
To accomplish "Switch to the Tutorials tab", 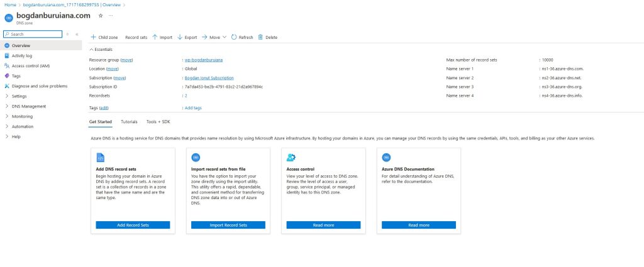I will pos(129,122).
